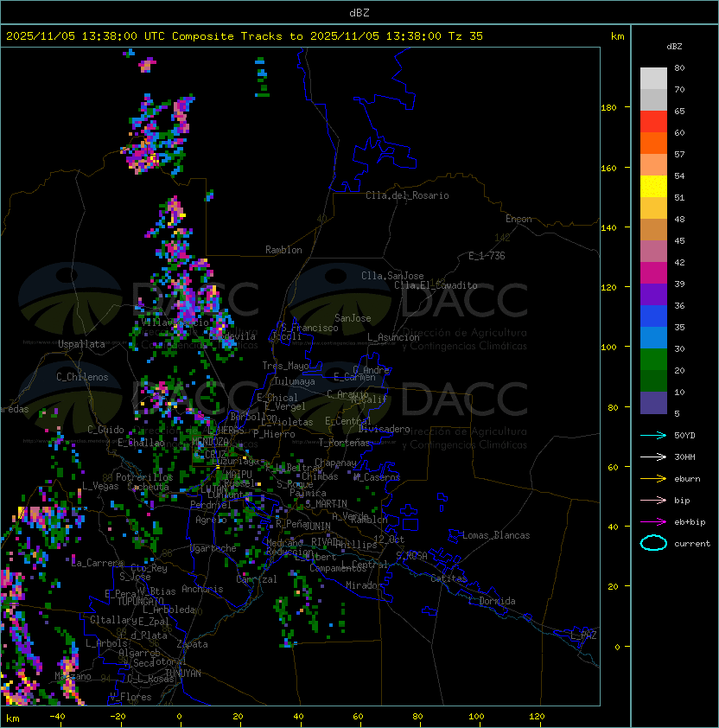The width and height of the screenshot is (719, 728).
Task: Click the L_Asuncion map label
Action: (393, 337)
